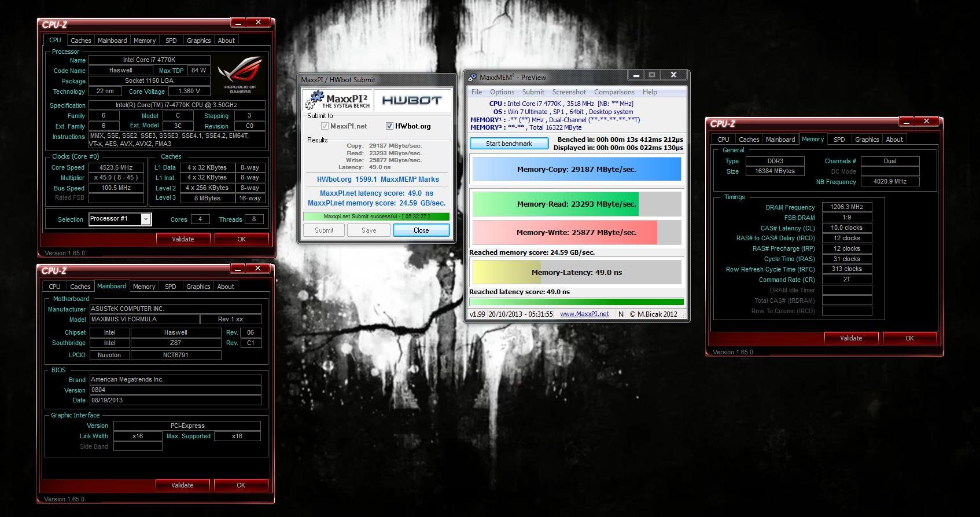Click the Memory-Read 23293 MByte/sec bar
The width and height of the screenshot is (980, 517).
(577, 204)
